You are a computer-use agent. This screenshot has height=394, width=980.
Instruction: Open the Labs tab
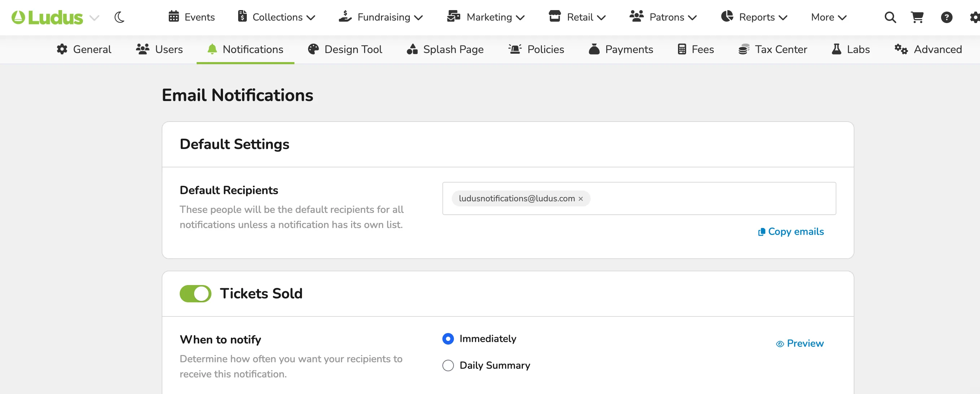coord(851,49)
